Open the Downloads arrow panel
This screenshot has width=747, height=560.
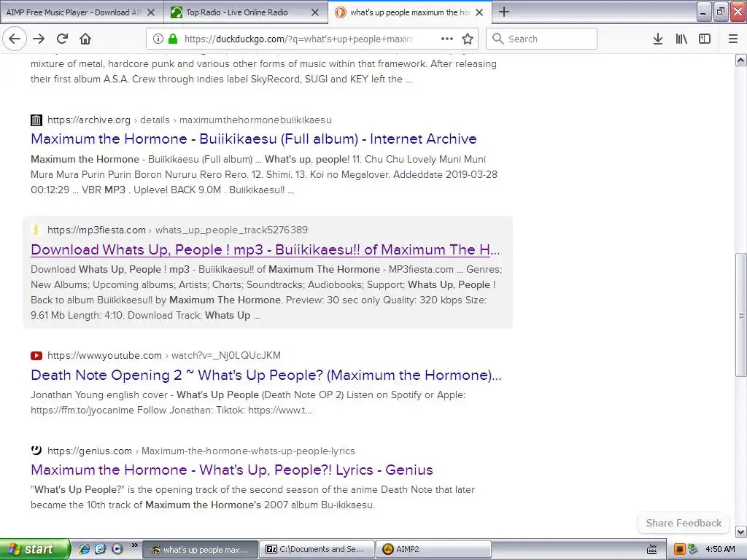click(658, 39)
